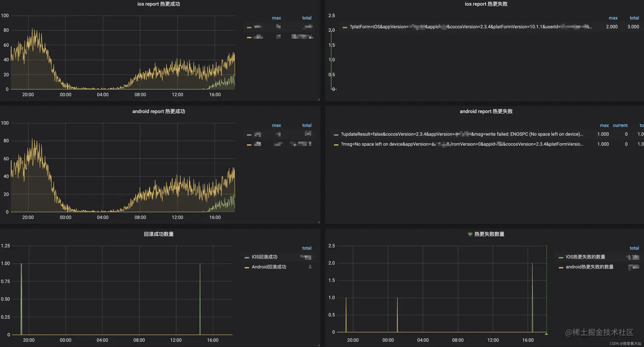This screenshot has height=347, width=644.
Task: Click the 3.000 total value in ios 热更失败 legend
Action: (x=633, y=27)
